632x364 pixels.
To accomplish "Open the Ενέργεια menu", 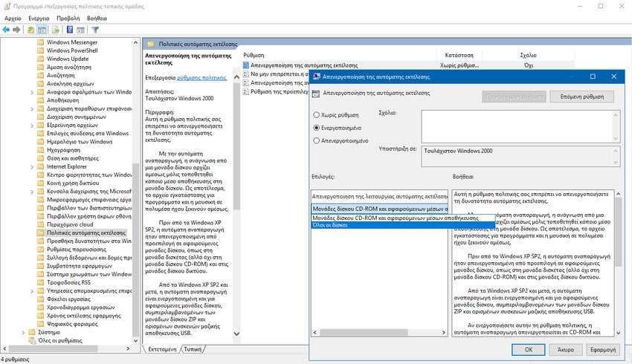I will (x=39, y=18).
